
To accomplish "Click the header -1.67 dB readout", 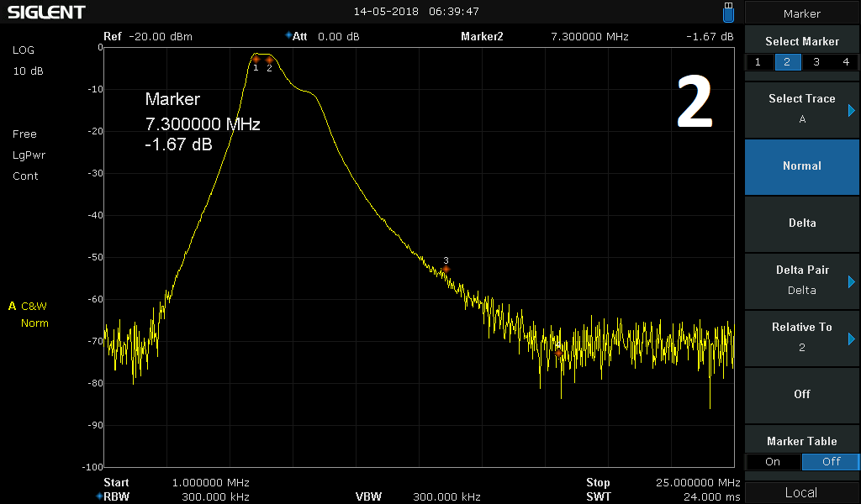I will [710, 37].
